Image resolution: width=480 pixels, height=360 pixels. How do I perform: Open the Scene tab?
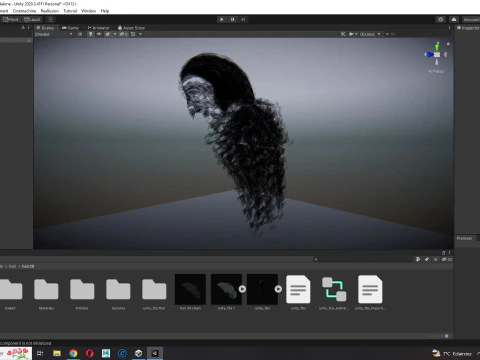point(46,28)
